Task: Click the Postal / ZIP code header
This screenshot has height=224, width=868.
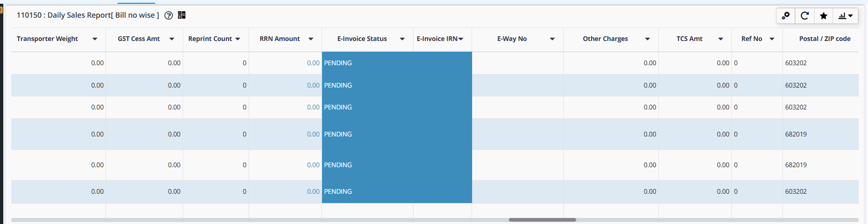Action: tap(824, 39)
